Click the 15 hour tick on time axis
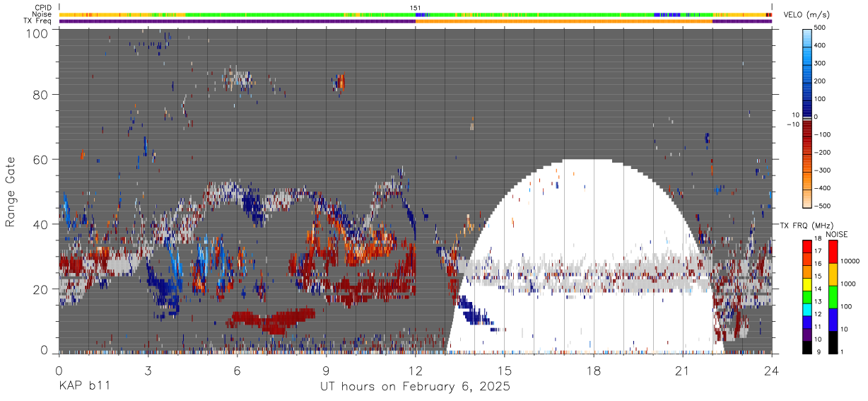Viewport: 868px width, 401px height. [x=505, y=371]
